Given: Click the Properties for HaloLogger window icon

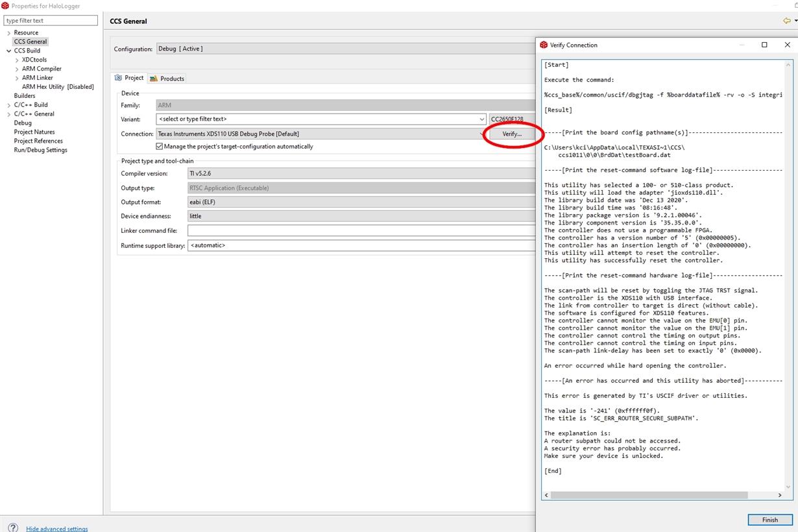Looking at the screenshot, I should tap(5, 5).
